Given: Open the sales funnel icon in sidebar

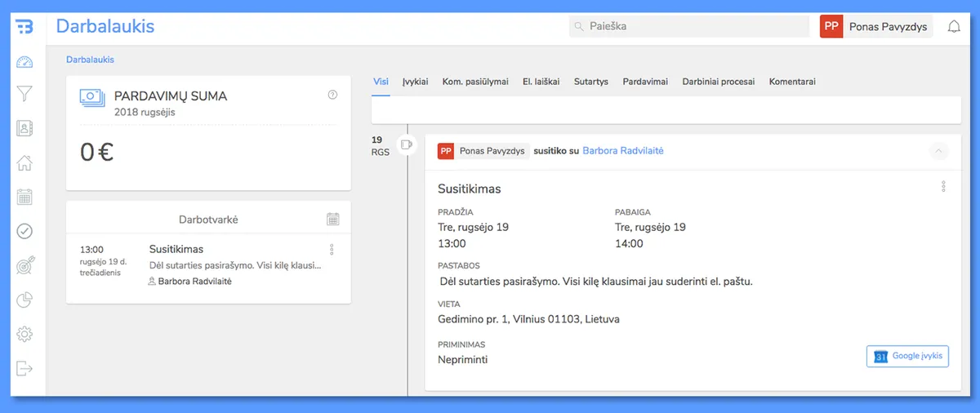Looking at the screenshot, I should [x=24, y=94].
